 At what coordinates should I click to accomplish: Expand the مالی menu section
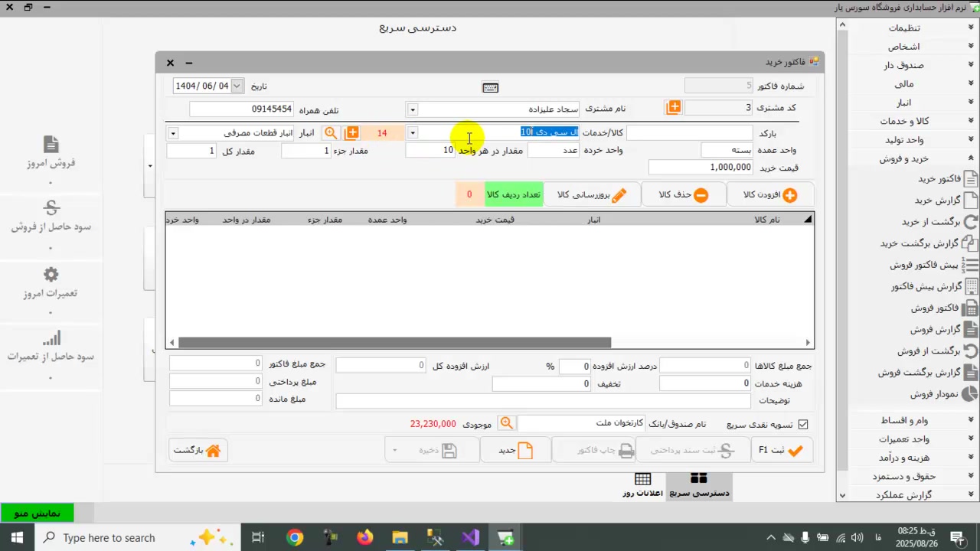click(910, 84)
